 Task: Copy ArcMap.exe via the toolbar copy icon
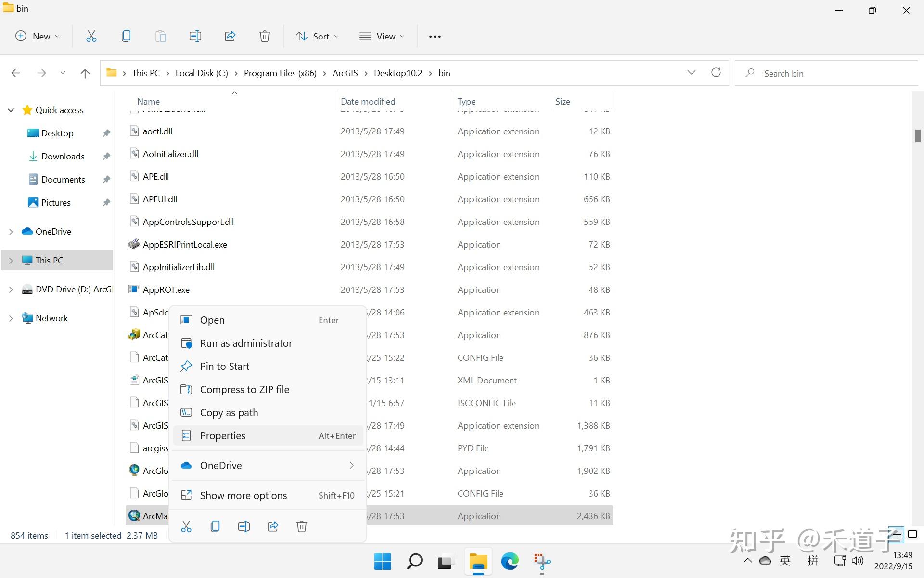[126, 36]
